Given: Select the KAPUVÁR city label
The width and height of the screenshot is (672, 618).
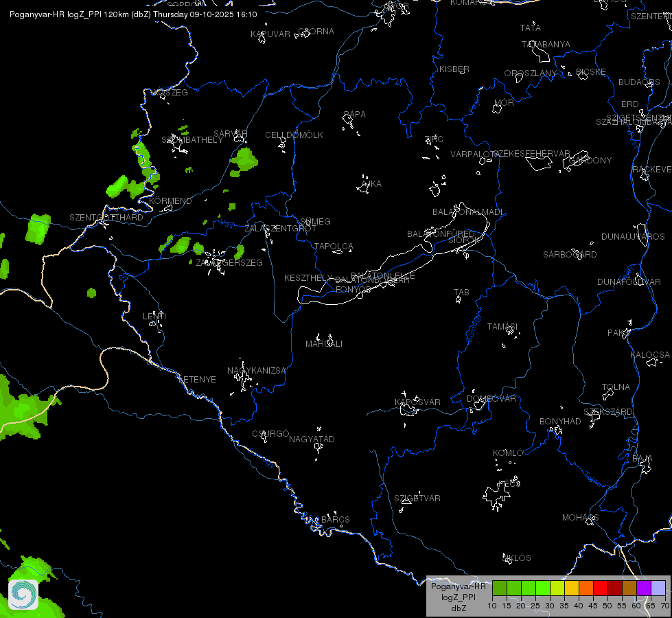Looking at the screenshot, I should [270, 34].
